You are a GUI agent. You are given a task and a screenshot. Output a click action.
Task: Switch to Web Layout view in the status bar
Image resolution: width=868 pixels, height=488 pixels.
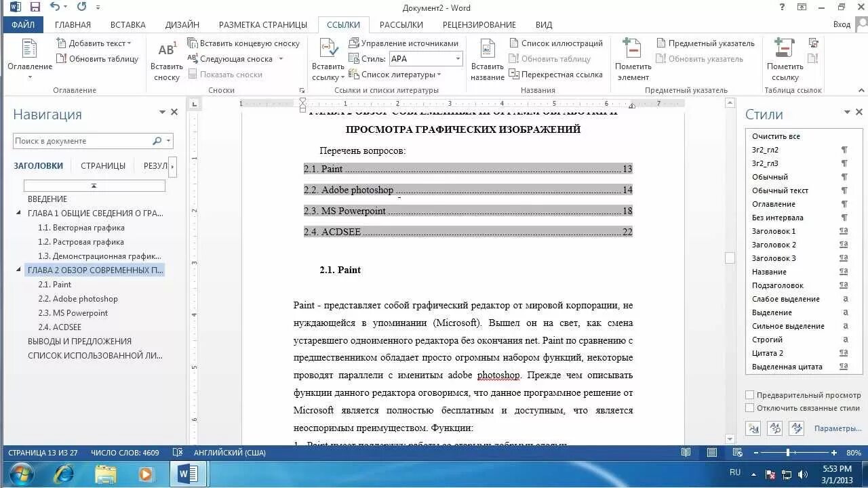738,452
